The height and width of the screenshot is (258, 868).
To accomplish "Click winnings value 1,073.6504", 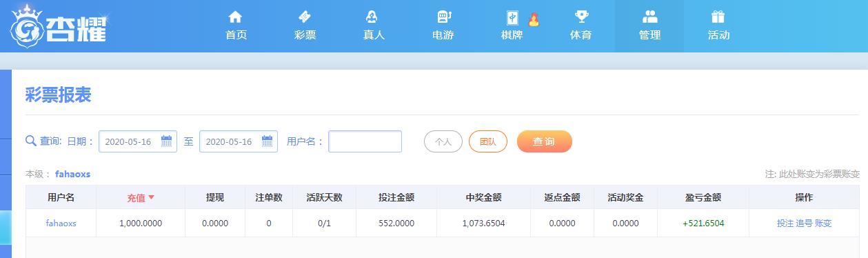I will point(483,223).
